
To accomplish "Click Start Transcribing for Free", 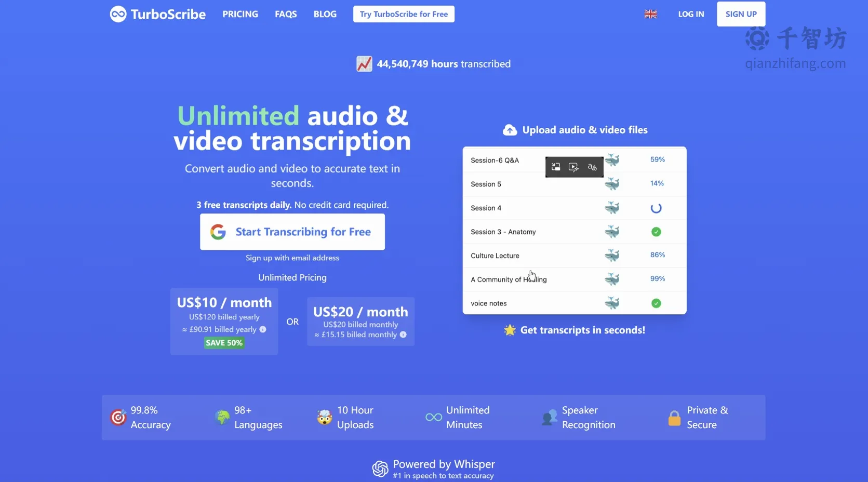I will 292,232.
